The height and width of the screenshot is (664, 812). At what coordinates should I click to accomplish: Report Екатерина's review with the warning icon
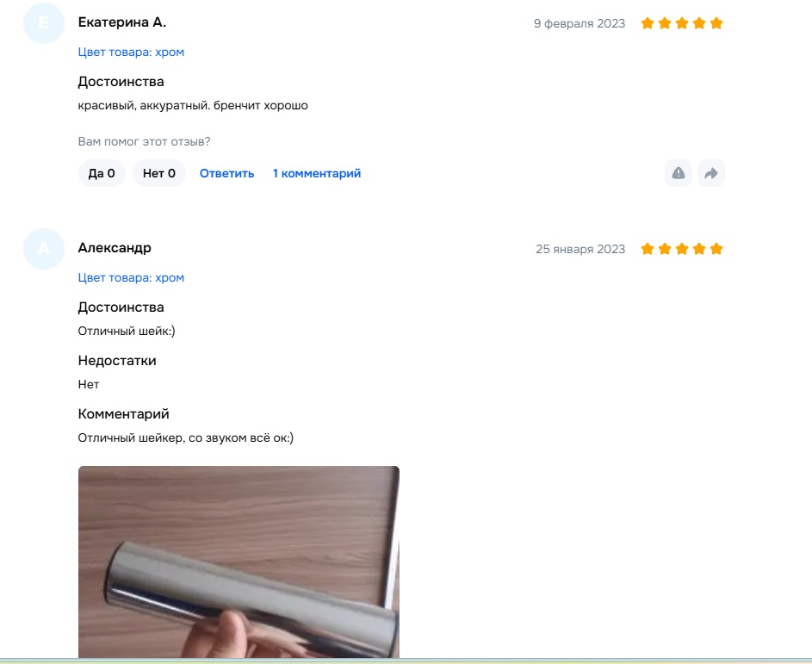[678, 173]
